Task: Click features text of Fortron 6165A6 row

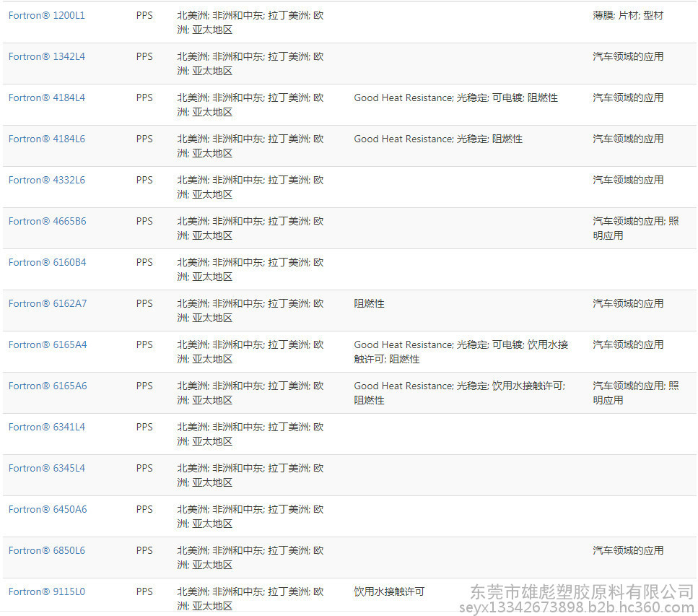Action: (x=459, y=393)
